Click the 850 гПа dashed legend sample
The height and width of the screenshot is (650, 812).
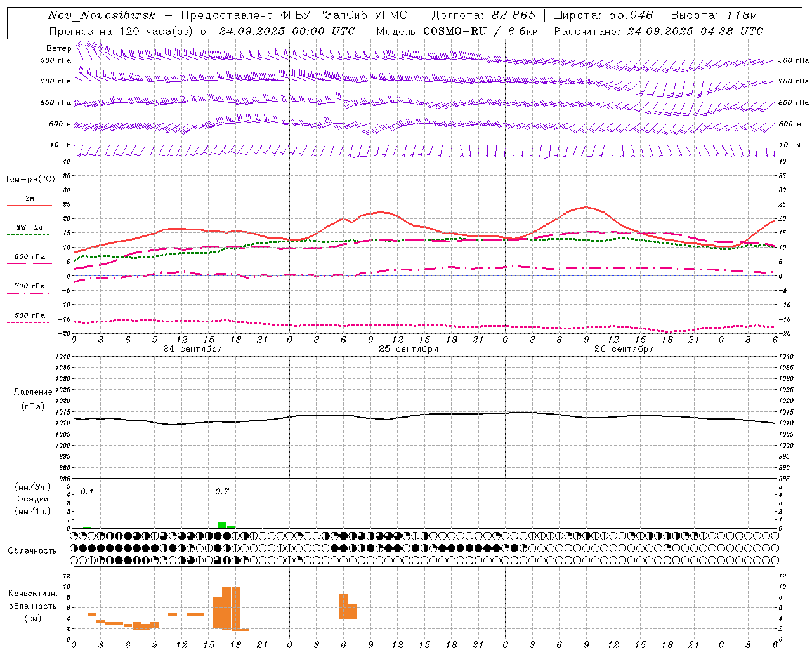tap(29, 263)
